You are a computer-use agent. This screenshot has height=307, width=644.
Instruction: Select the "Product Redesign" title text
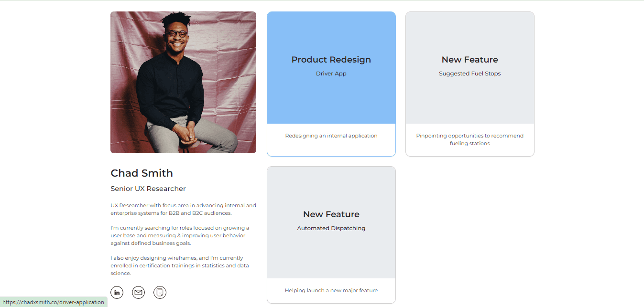[x=331, y=60]
